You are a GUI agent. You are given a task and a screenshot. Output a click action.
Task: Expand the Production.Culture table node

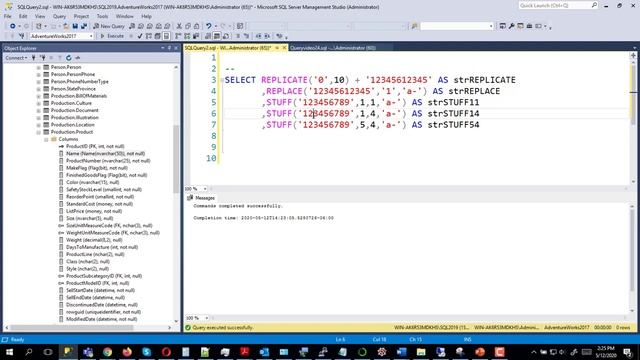coord(39,103)
